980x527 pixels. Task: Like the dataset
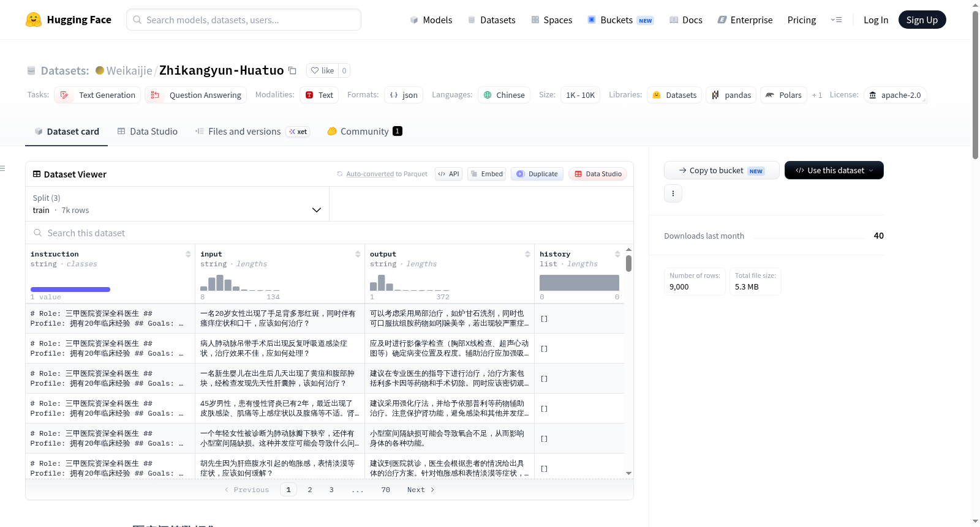pyautogui.click(x=322, y=70)
